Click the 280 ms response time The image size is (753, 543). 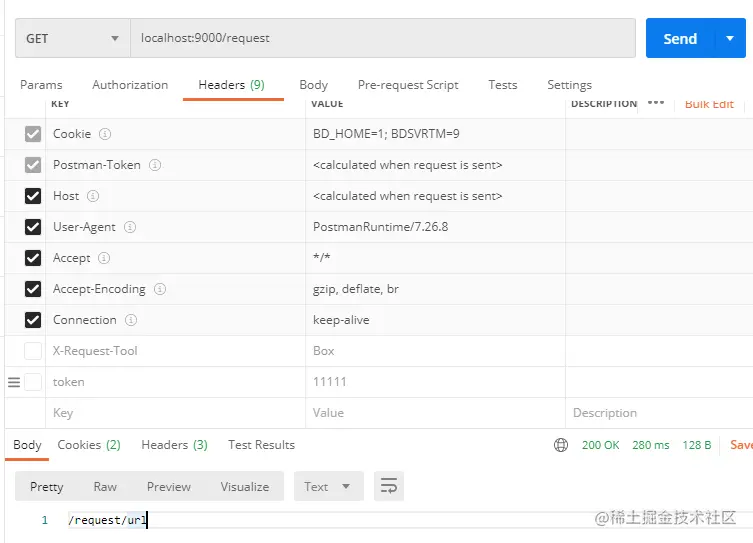(x=651, y=445)
